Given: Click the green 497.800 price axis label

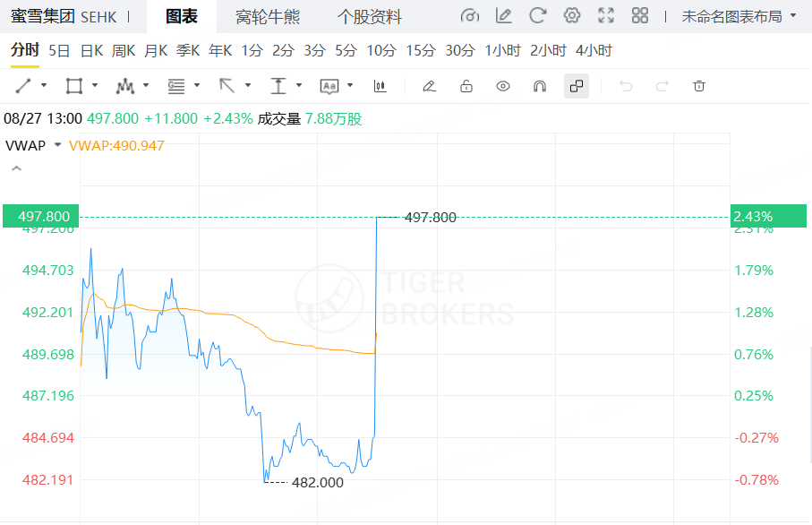Looking at the screenshot, I should tap(41, 216).
